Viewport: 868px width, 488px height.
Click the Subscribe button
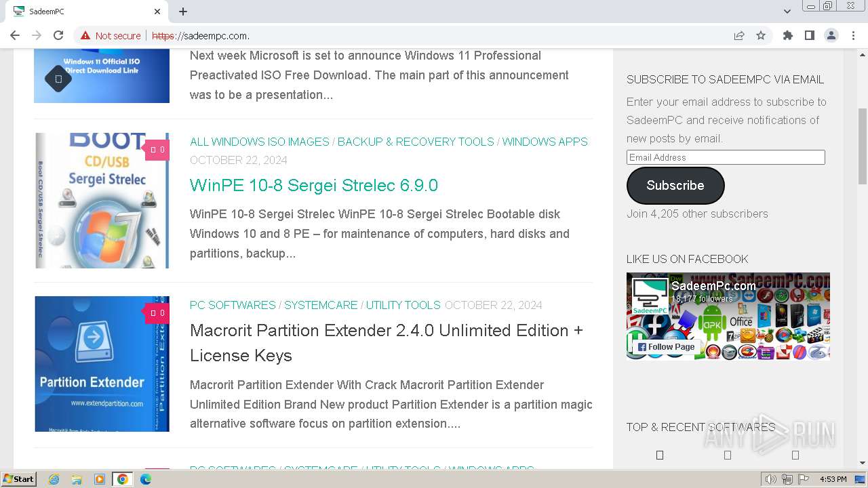(x=675, y=185)
